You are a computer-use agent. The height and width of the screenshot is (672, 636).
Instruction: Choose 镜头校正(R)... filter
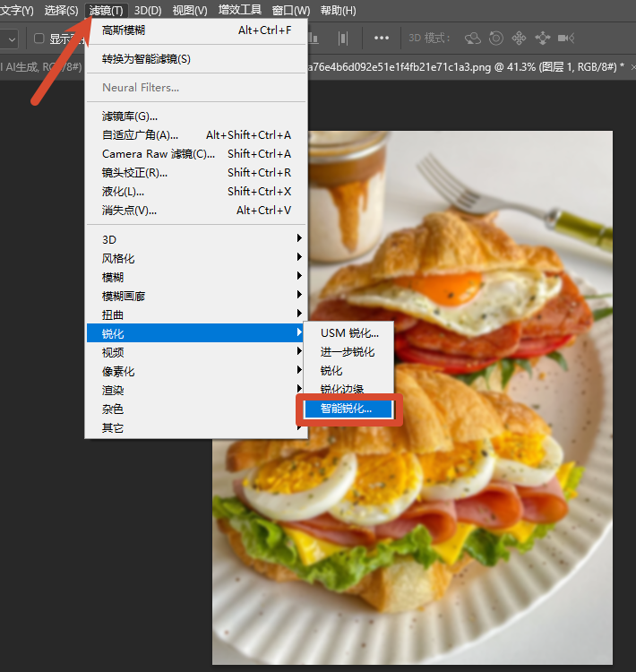pyautogui.click(x=197, y=173)
